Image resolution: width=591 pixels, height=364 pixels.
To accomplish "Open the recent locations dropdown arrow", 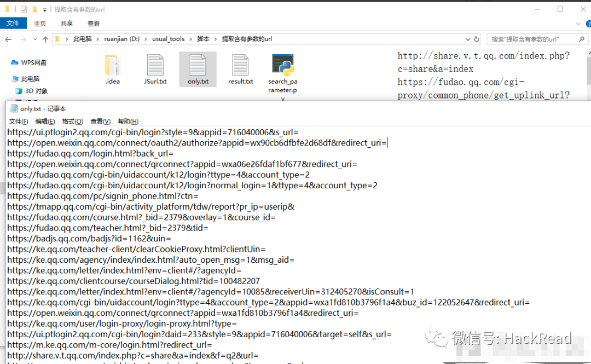I will pyautogui.click(x=35, y=39).
